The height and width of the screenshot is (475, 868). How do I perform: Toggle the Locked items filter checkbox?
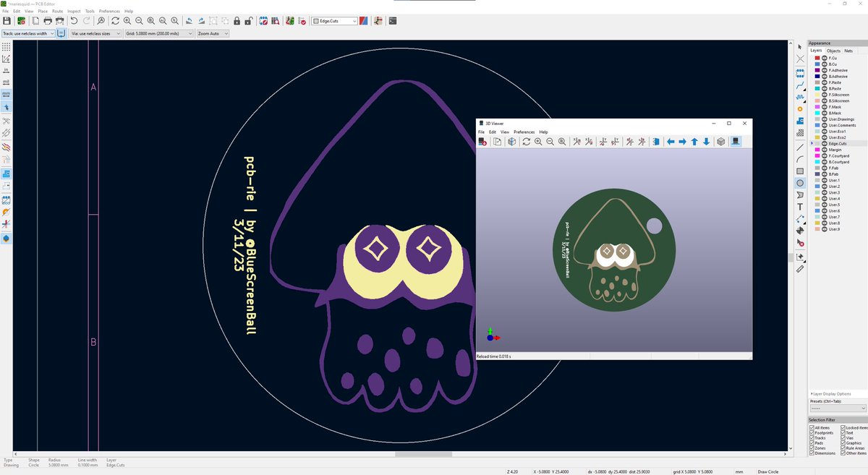click(x=843, y=427)
